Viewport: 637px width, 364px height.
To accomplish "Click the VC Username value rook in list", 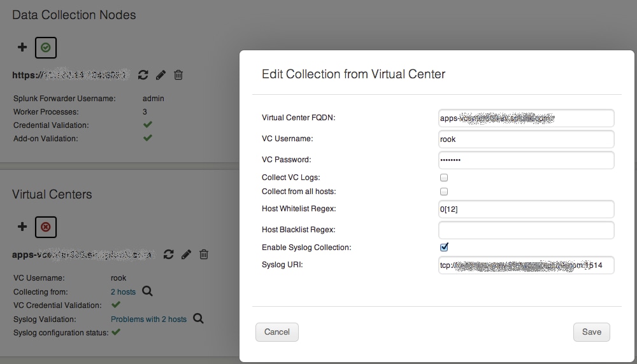I will 118,278.
